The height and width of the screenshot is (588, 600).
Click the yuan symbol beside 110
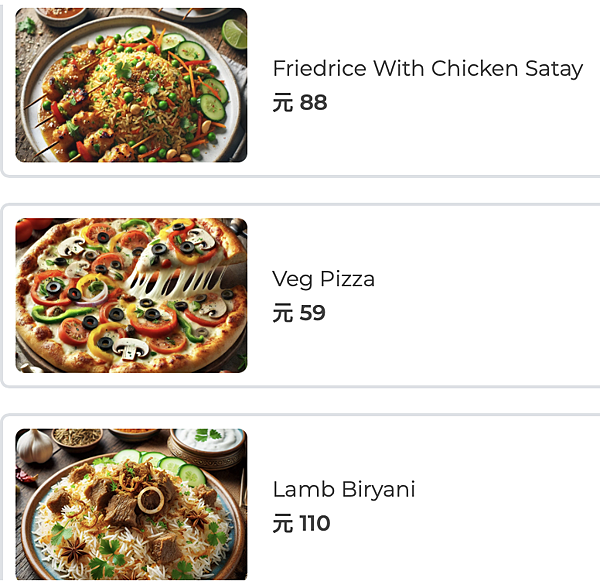pos(283,523)
